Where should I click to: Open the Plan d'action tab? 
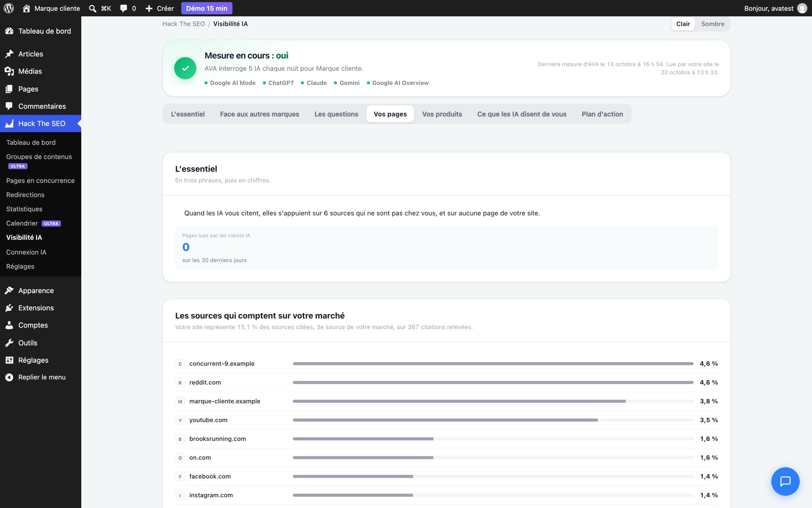pos(602,114)
